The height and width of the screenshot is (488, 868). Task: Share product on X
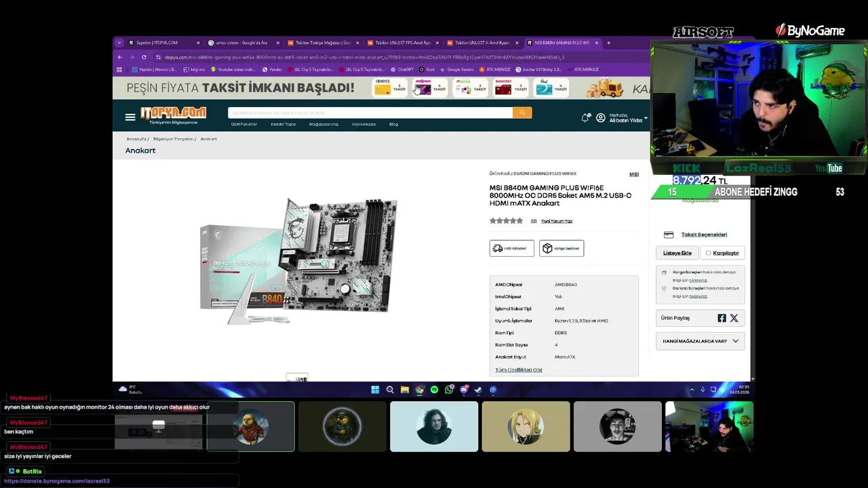point(734,318)
